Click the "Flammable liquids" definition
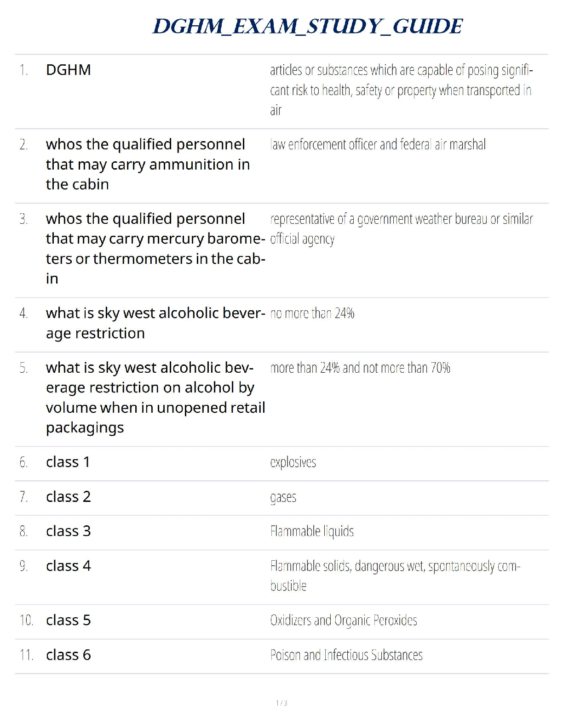This screenshot has height=728, width=563. coord(312,531)
